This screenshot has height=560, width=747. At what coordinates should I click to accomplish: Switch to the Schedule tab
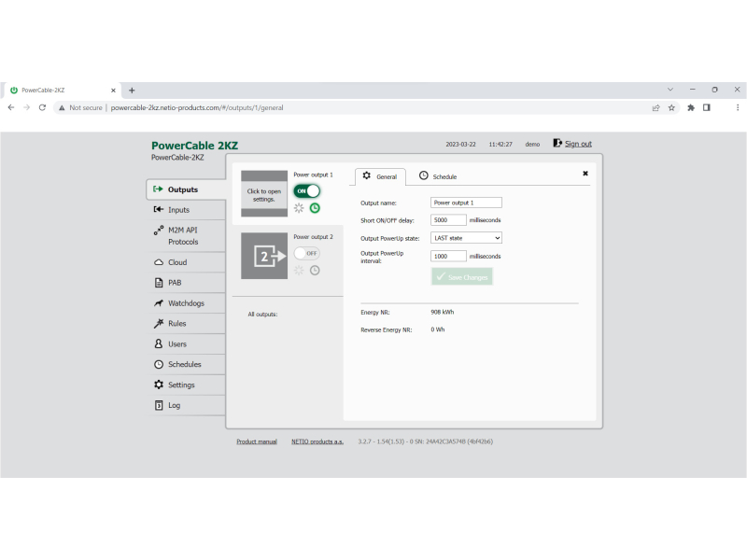(438, 176)
